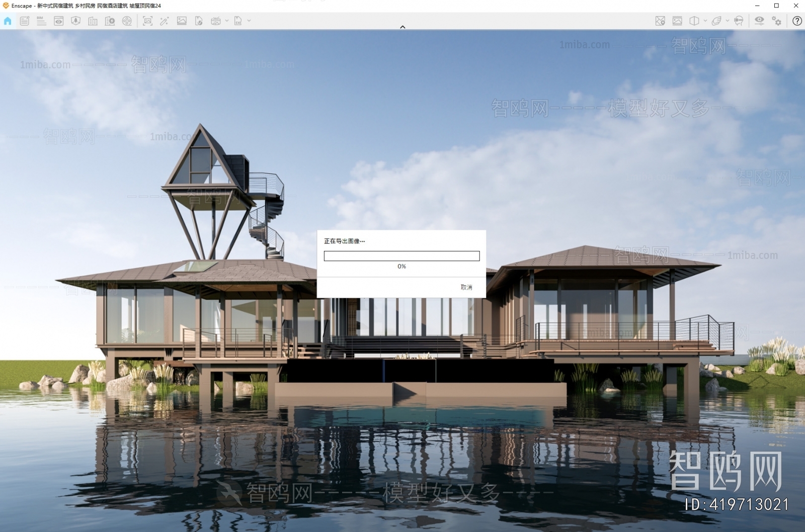Open the BIM information panel
Screen dimensions: 805x532
(41, 21)
